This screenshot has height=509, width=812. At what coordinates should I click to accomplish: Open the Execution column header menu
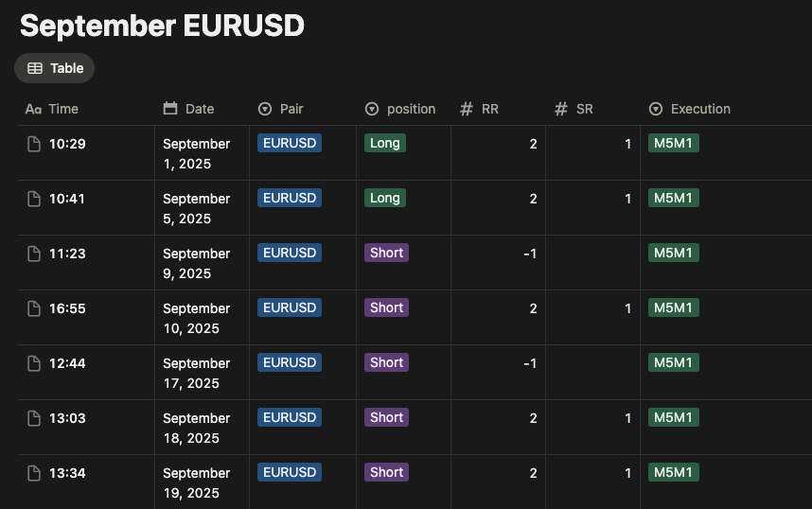pyautogui.click(x=726, y=109)
